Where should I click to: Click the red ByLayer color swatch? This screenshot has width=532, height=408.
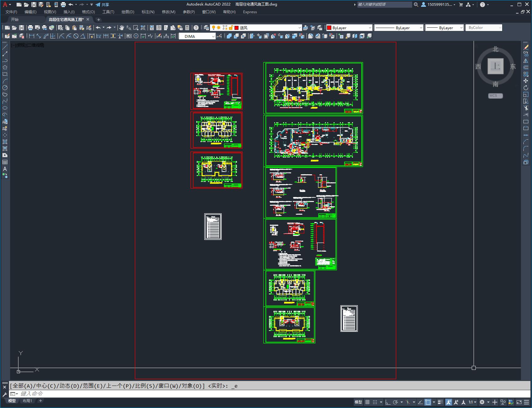point(329,28)
